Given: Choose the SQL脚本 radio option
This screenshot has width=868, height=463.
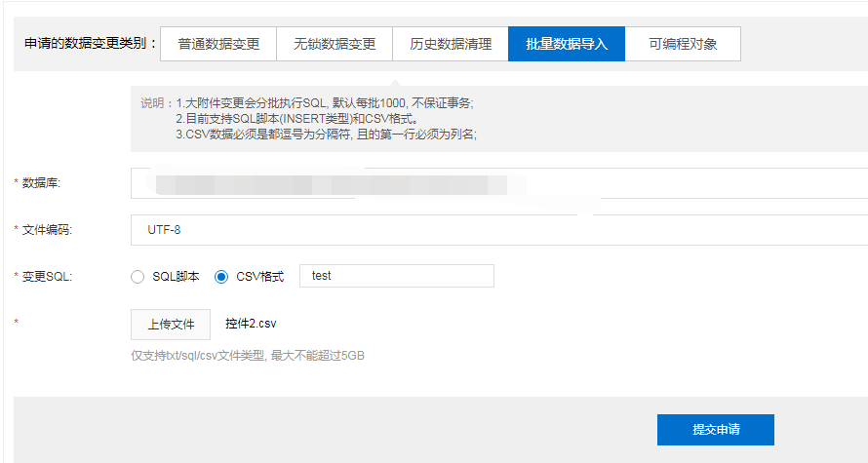Looking at the screenshot, I should [138, 277].
